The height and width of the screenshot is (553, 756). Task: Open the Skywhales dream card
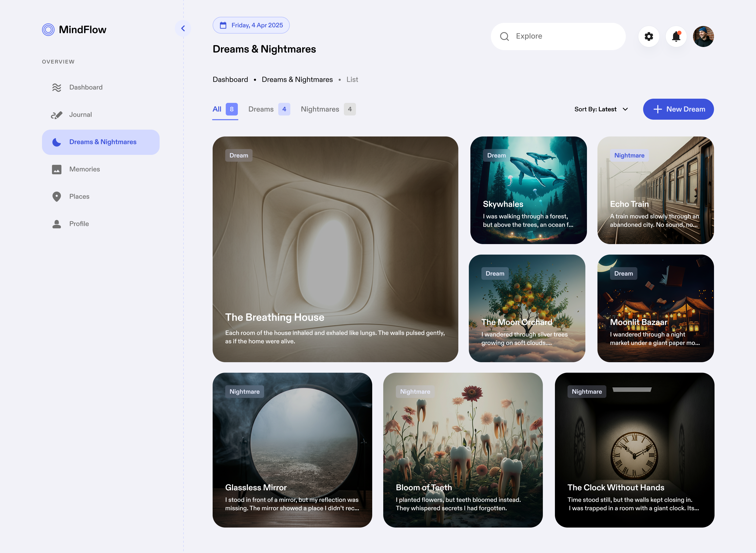[x=528, y=191]
